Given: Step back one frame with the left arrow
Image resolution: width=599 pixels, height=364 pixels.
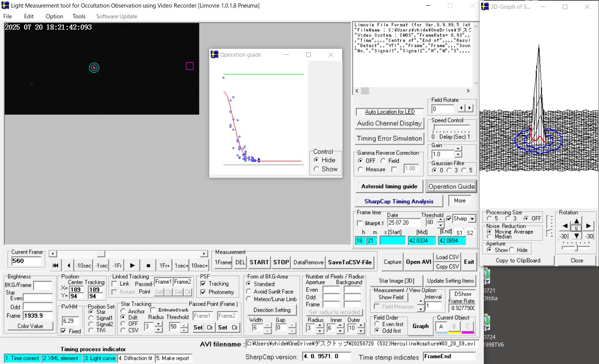Looking at the screenshot, I should pyautogui.click(x=68, y=265).
